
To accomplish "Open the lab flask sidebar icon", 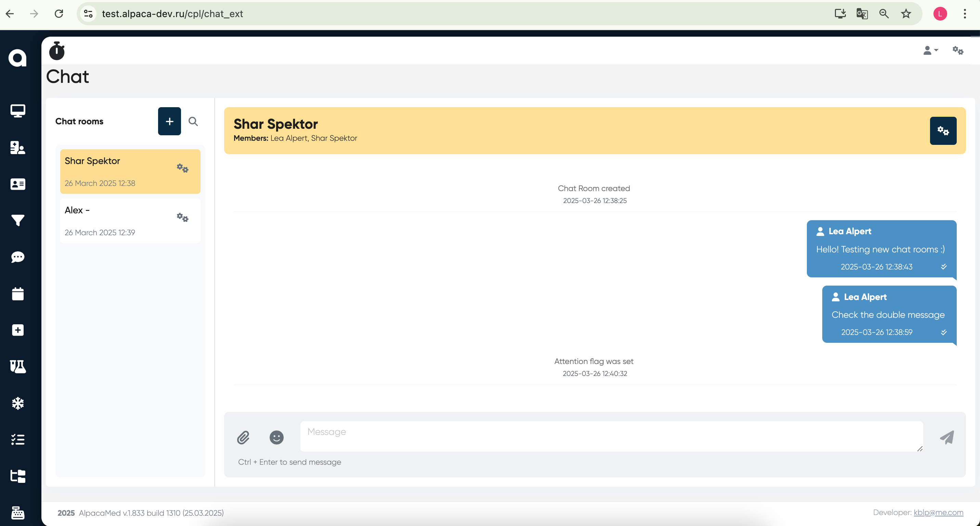I will 17,366.
